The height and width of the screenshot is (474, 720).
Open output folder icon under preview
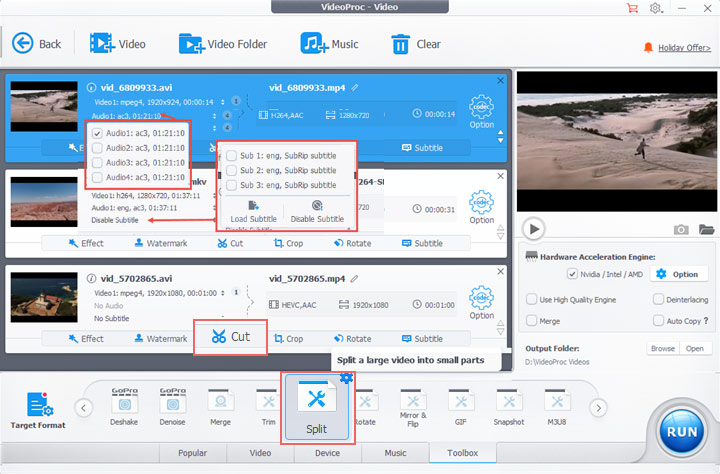pos(706,229)
